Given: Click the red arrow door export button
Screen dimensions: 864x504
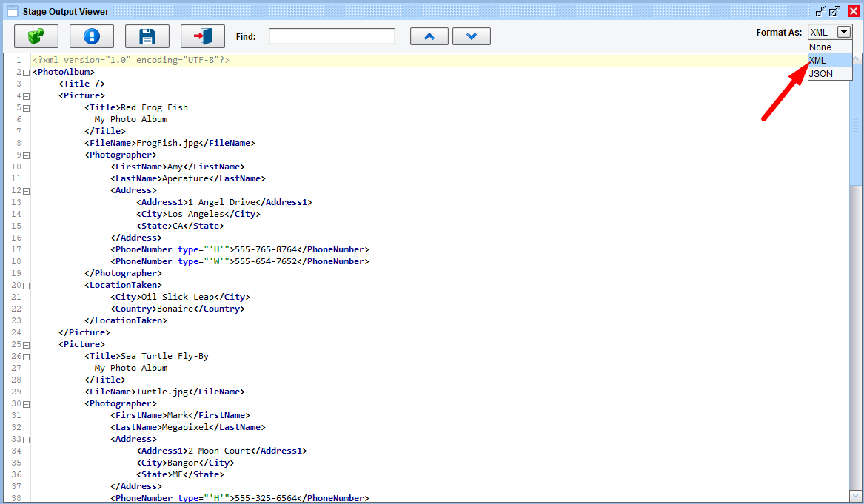Looking at the screenshot, I should click(x=203, y=36).
